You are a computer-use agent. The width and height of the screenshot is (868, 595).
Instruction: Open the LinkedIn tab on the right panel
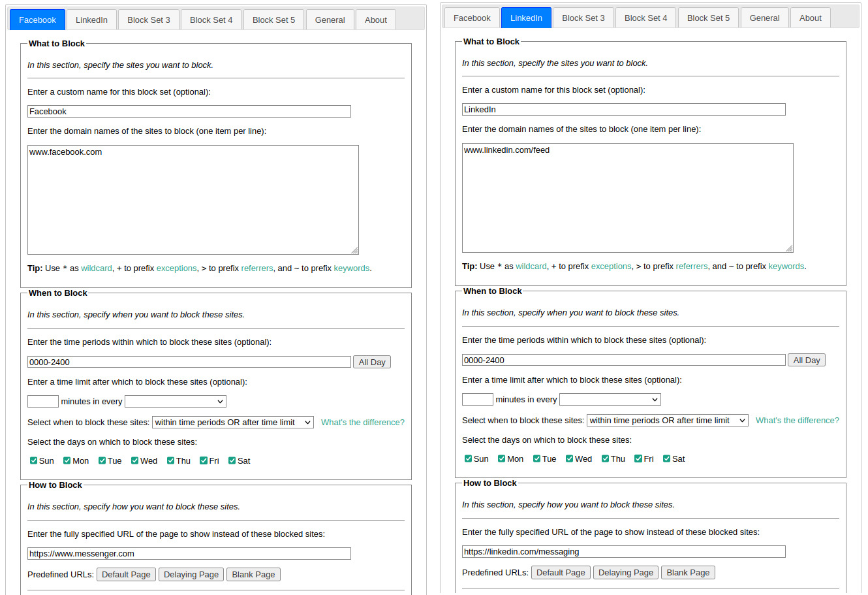pyautogui.click(x=526, y=18)
